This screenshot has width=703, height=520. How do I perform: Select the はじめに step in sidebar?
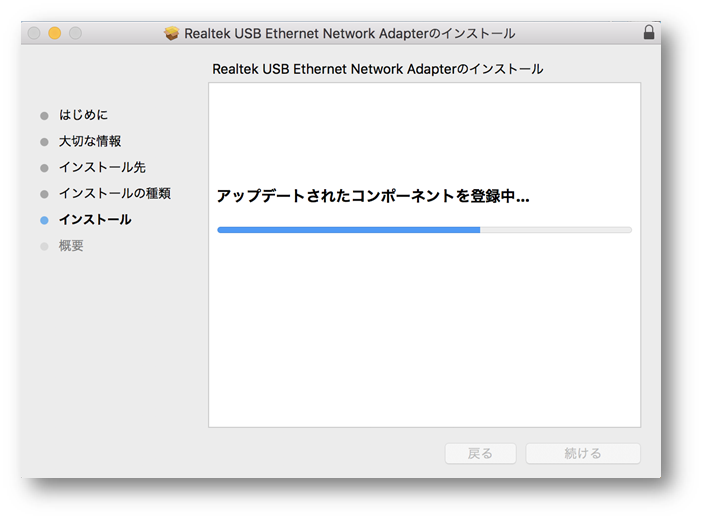pyautogui.click(x=83, y=115)
